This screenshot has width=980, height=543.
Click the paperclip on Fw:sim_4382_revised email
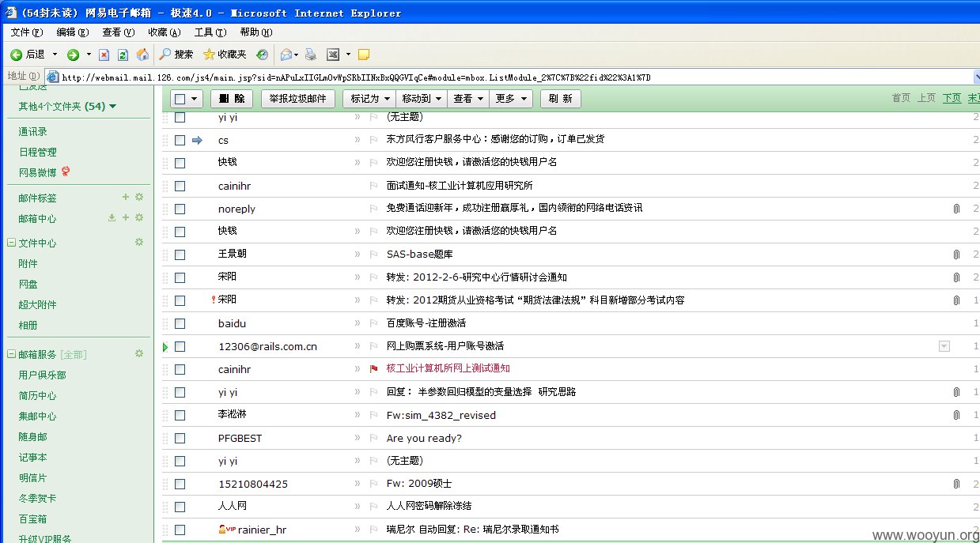(x=956, y=415)
